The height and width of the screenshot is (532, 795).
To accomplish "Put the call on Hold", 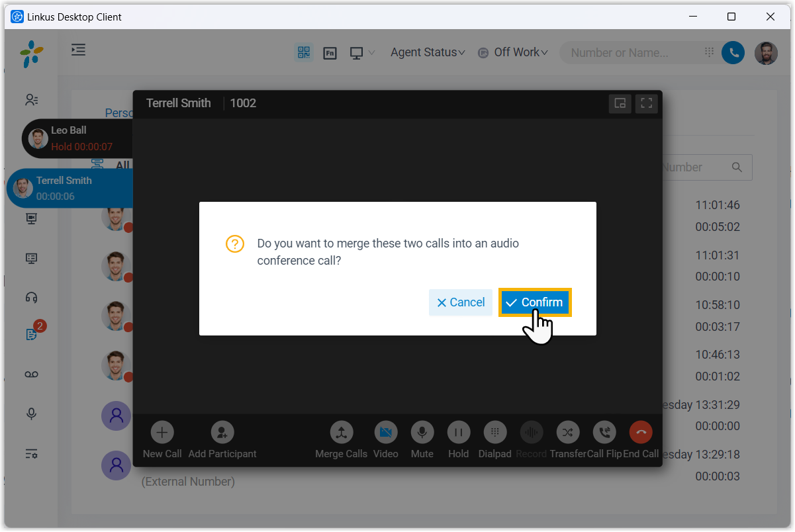I will tap(458, 433).
